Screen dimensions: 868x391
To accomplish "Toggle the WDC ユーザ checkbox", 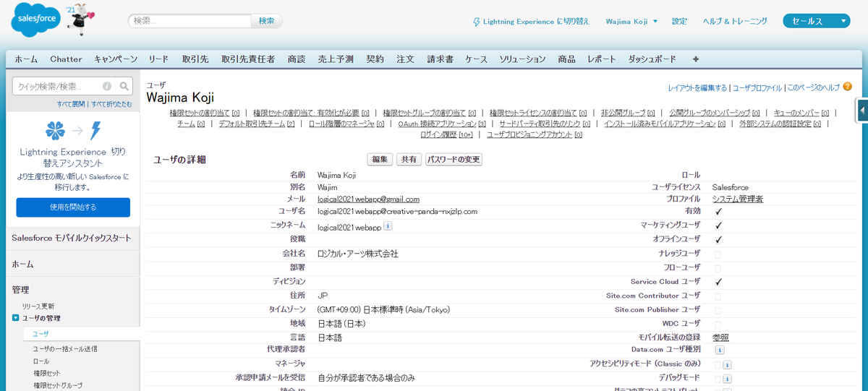I will (x=718, y=324).
